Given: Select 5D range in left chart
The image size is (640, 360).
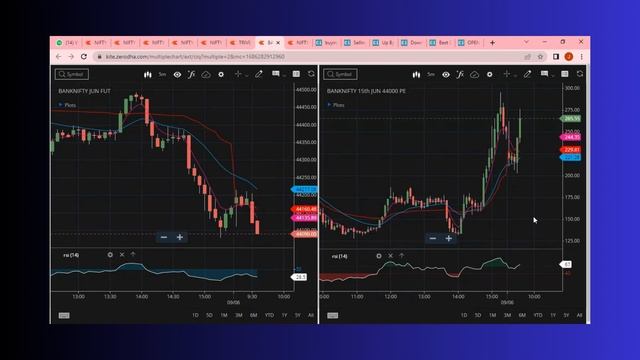Looking at the screenshot, I should (x=209, y=315).
